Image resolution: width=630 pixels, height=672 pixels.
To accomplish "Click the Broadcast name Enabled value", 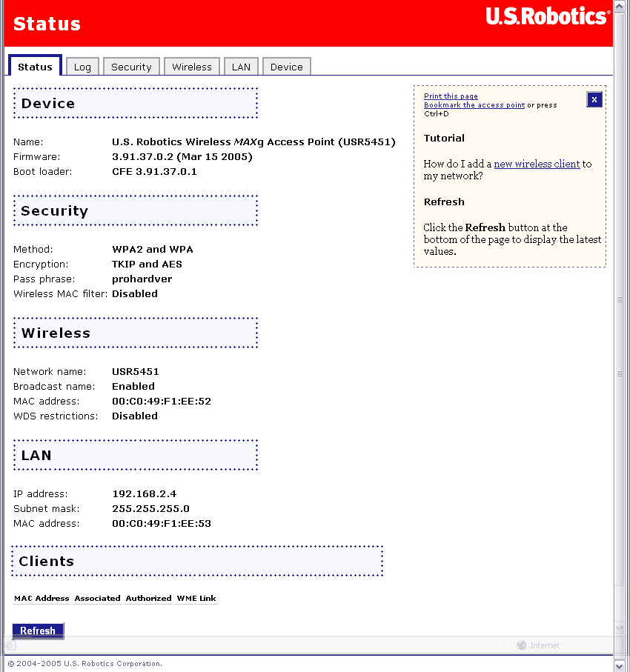I will (x=133, y=386).
